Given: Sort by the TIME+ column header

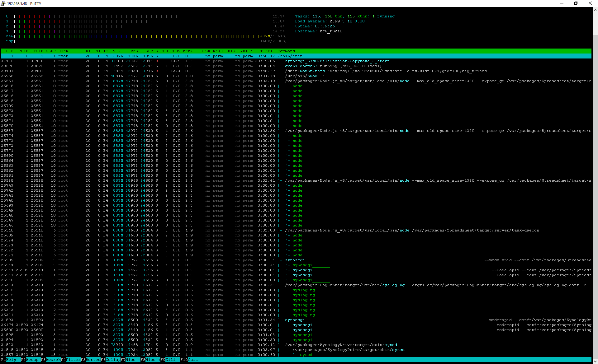Looking at the screenshot, I should [266, 51].
